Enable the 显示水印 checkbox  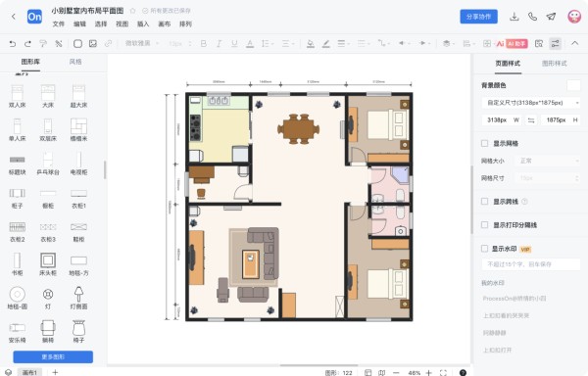click(x=484, y=249)
